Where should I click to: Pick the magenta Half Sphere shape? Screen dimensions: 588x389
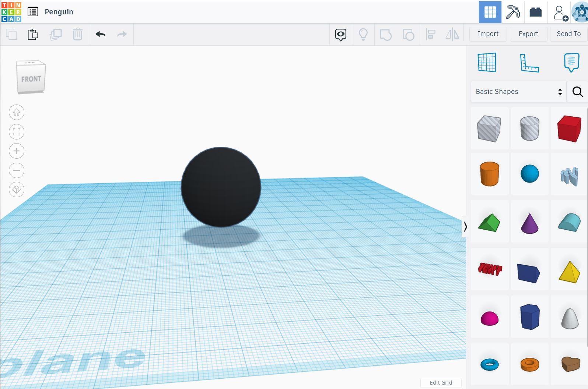tap(490, 316)
